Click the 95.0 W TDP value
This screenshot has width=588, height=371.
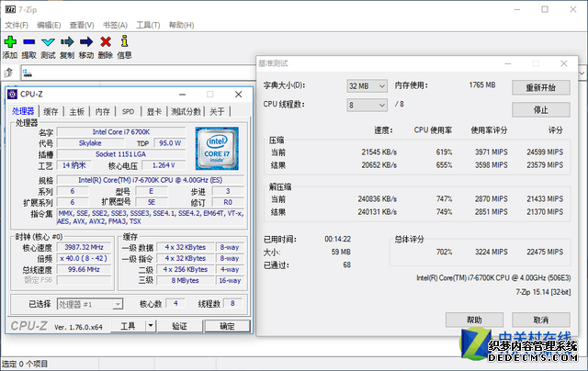(170, 143)
